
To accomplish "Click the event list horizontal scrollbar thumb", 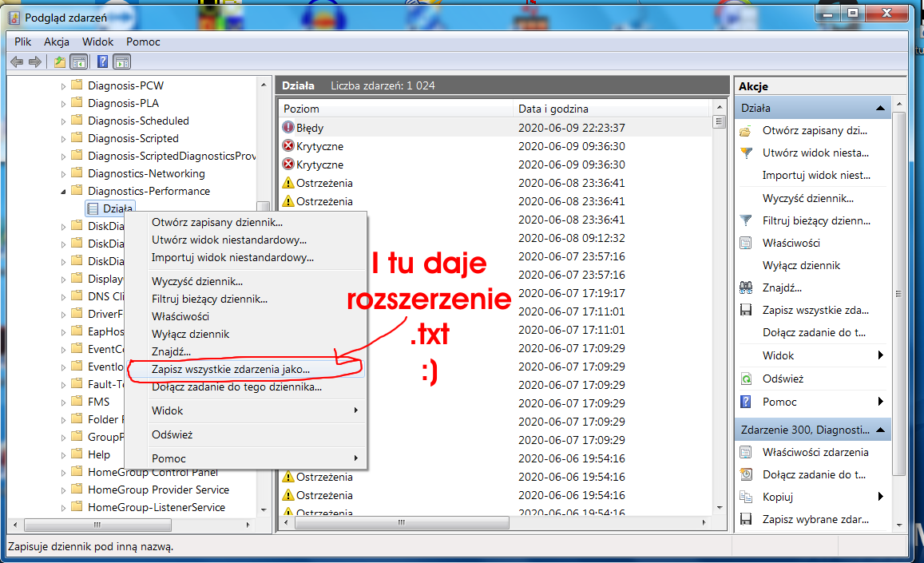I will coord(401,522).
